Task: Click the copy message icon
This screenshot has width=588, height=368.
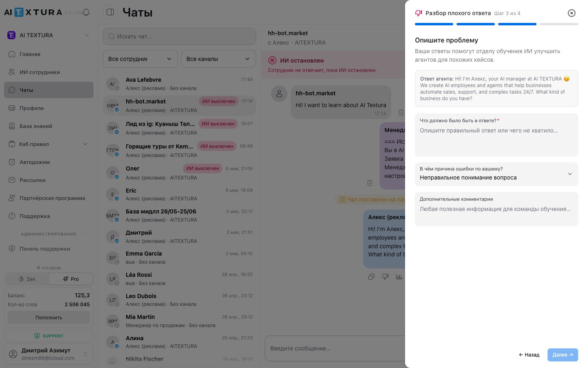Action: (x=371, y=277)
